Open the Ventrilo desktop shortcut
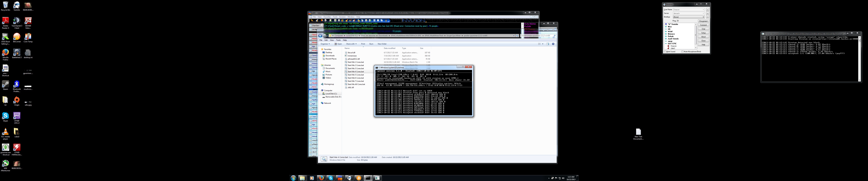Image resolution: width=868 pixels, height=181 pixels. pyautogui.click(x=17, y=6)
